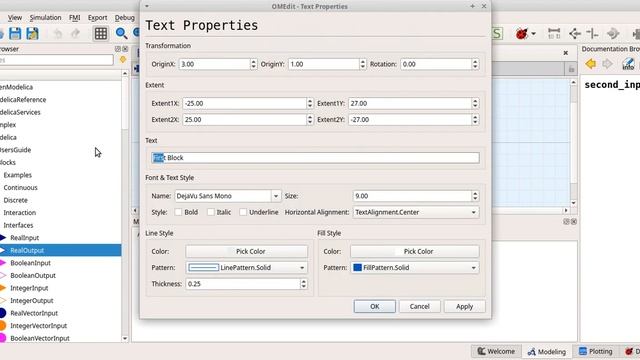Click the Extent1X value field
The height and width of the screenshot is (360, 640).
point(245,103)
